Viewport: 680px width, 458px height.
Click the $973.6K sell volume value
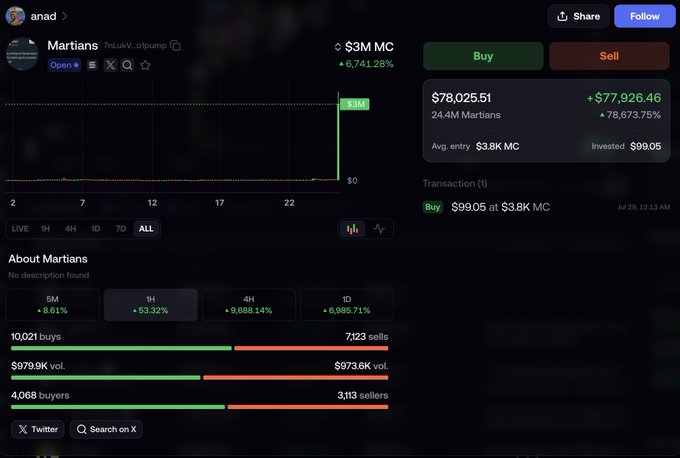(x=361, y=366)
